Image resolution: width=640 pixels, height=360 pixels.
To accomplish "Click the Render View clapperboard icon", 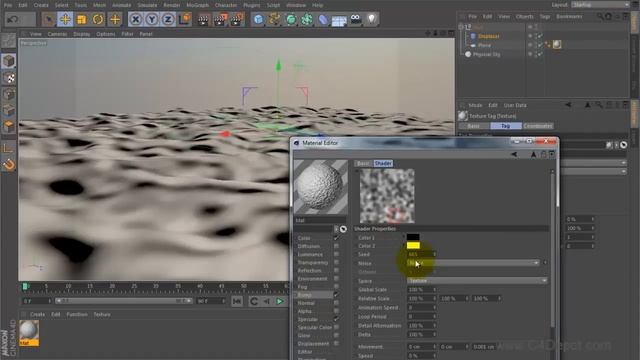I will tap(203, 19).
